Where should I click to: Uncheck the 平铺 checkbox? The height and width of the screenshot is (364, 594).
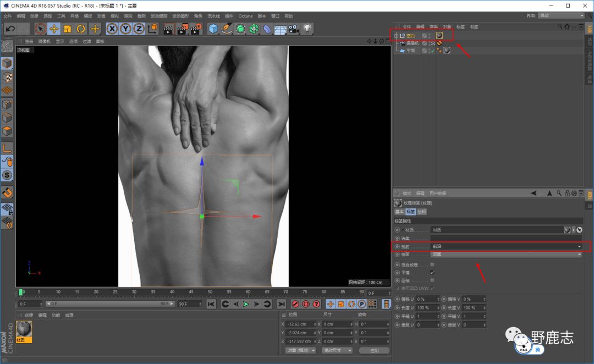[x=432, y=272]
